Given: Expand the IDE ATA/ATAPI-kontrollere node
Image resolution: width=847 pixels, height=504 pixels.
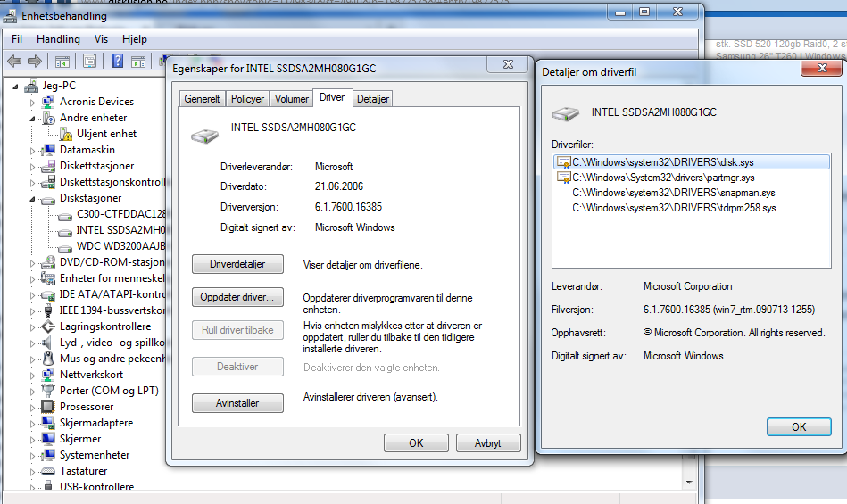Looking at the screenshot, I should pos(32,295).
